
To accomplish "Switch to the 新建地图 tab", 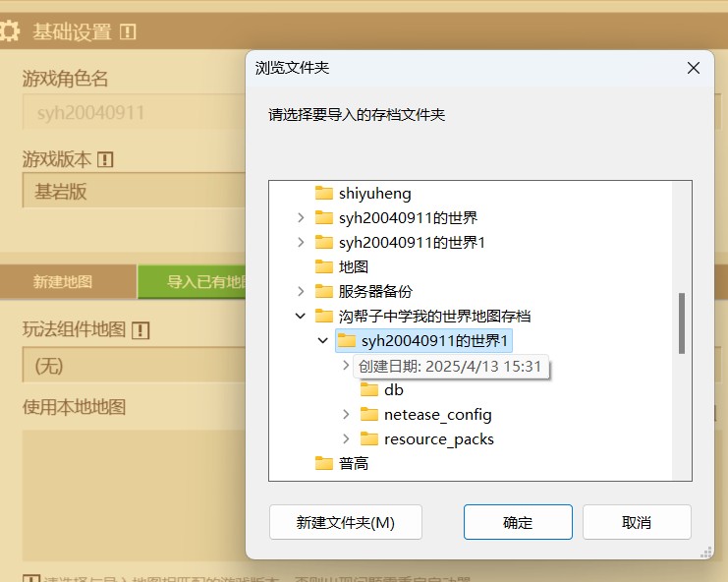I will (x=63, y=282).
